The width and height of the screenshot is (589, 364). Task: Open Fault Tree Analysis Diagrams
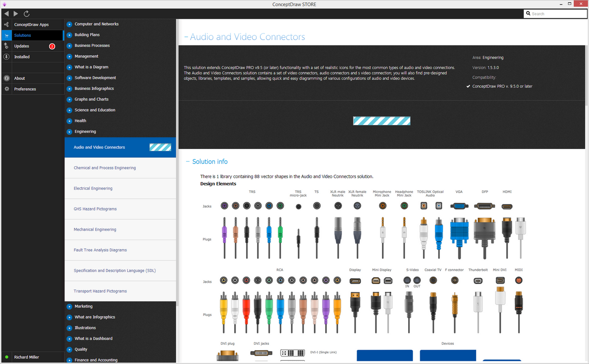tap(120, 250)
